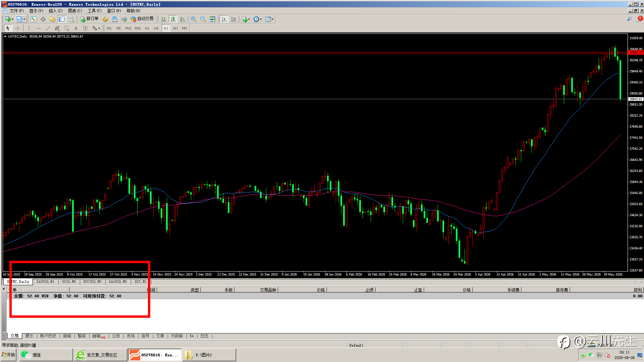The image size is (644, 362).
Task: Open the periods clock dropdown
Action: click(x=258, y=19)
